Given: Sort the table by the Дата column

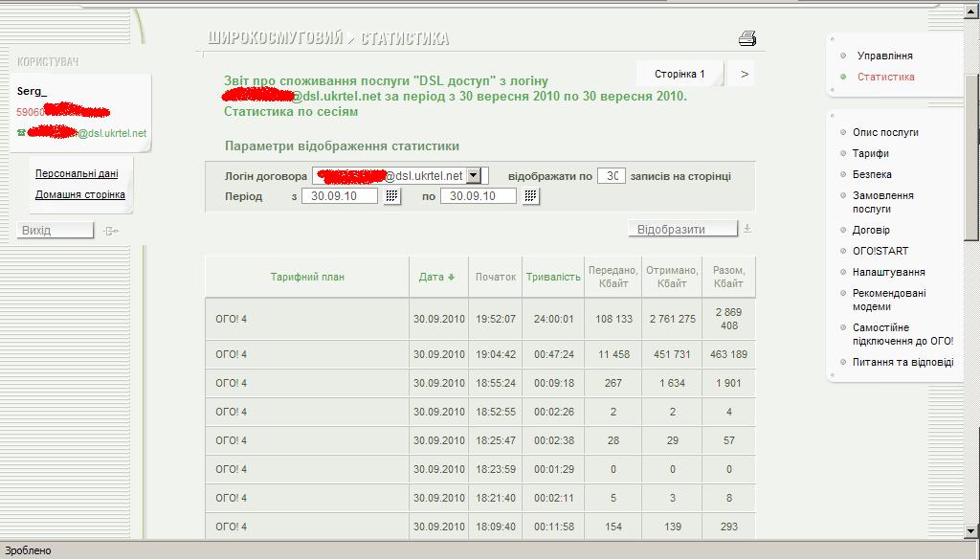Looking at the screenshot, I should (436, 277).
